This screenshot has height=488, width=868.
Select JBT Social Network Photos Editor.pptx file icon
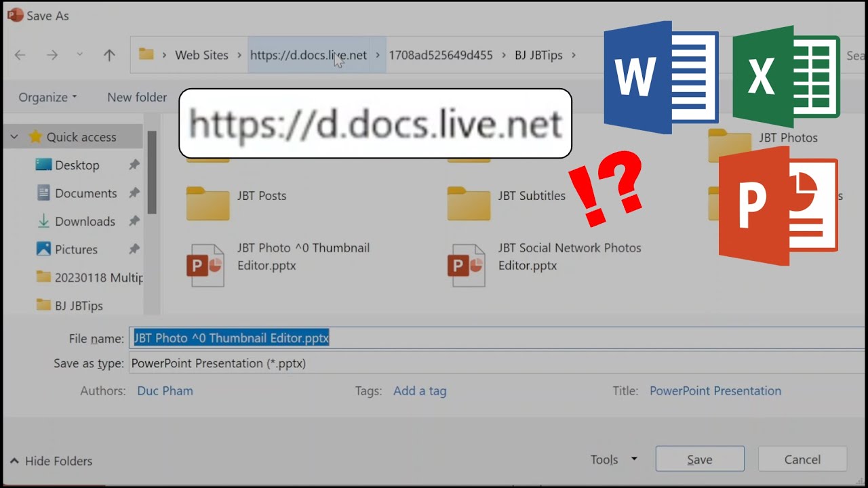(x=467, y=265)
